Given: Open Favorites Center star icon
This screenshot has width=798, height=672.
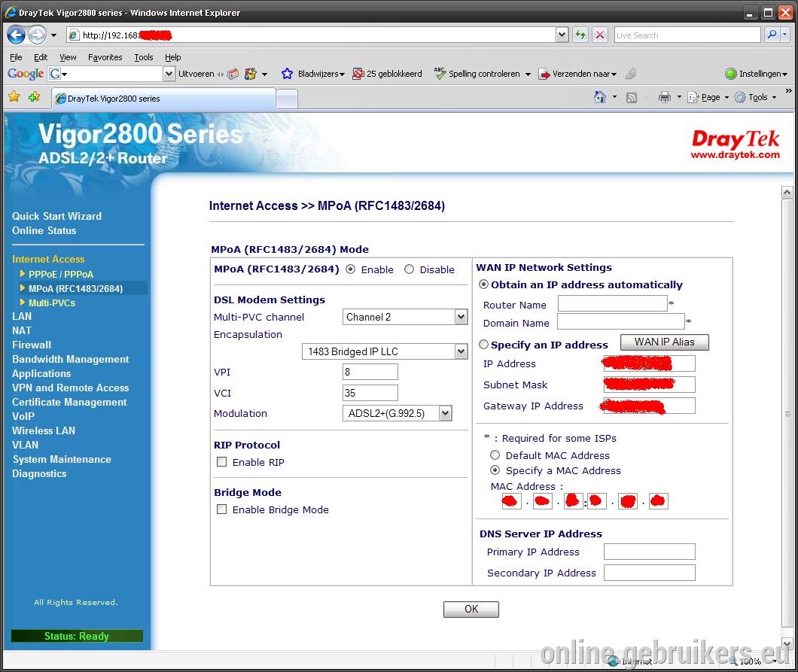Looking at the screenshot, I should [x=14, y=96].
